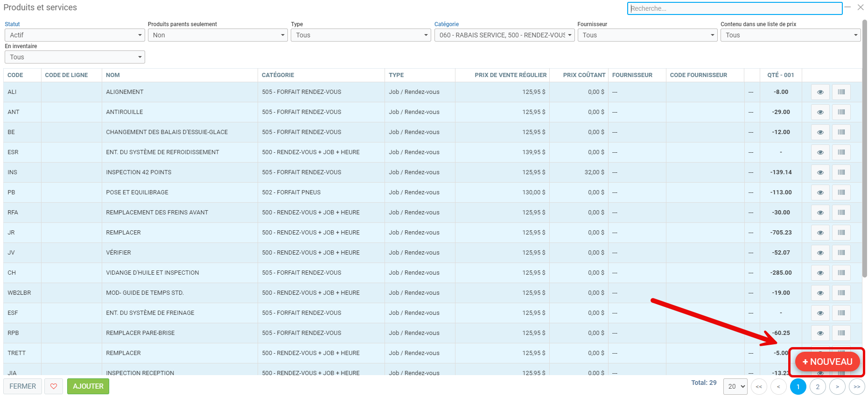Image resolution: width=868 pixels, height=398 pixels.
Task: Click into the Recherche search field
Action: point(734,8)
